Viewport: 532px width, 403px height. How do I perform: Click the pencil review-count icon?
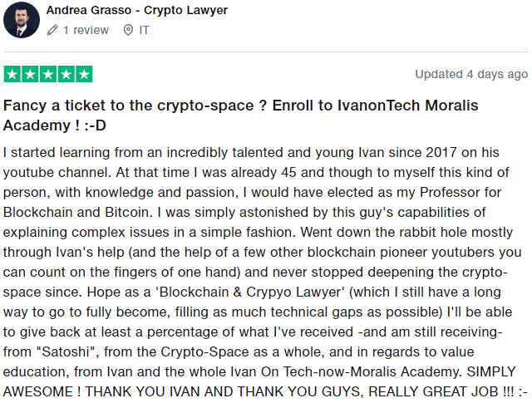click(x=52, y=30)
